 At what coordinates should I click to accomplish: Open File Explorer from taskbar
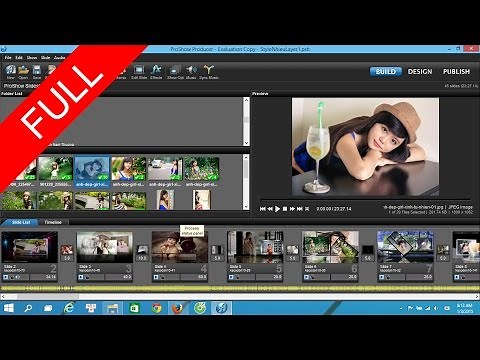tap(112, 308)
